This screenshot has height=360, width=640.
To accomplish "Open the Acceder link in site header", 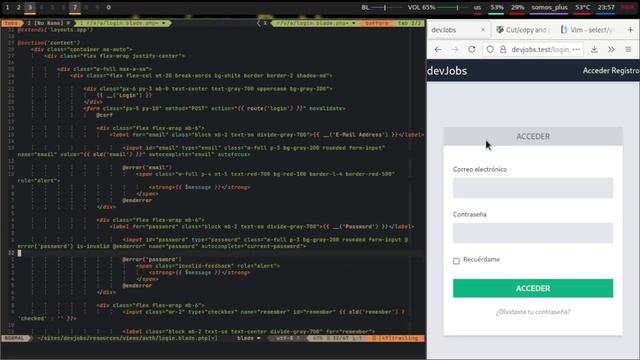I will 596,71.
